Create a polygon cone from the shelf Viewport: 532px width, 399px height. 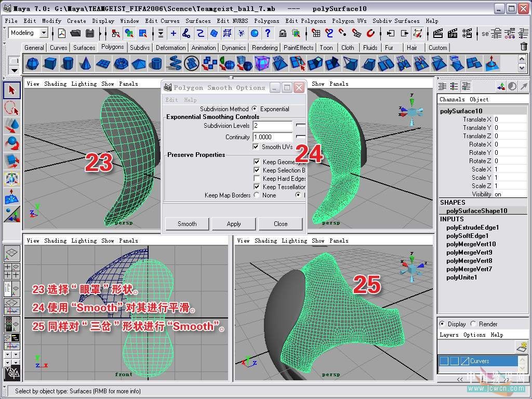click(86, 63)
